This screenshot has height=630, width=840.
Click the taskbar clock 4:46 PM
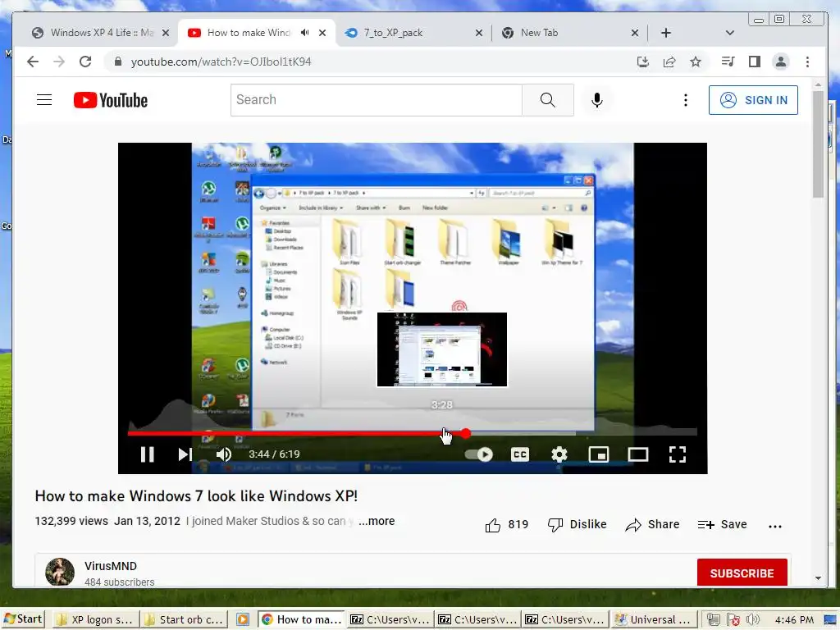[x=794, y=620]
